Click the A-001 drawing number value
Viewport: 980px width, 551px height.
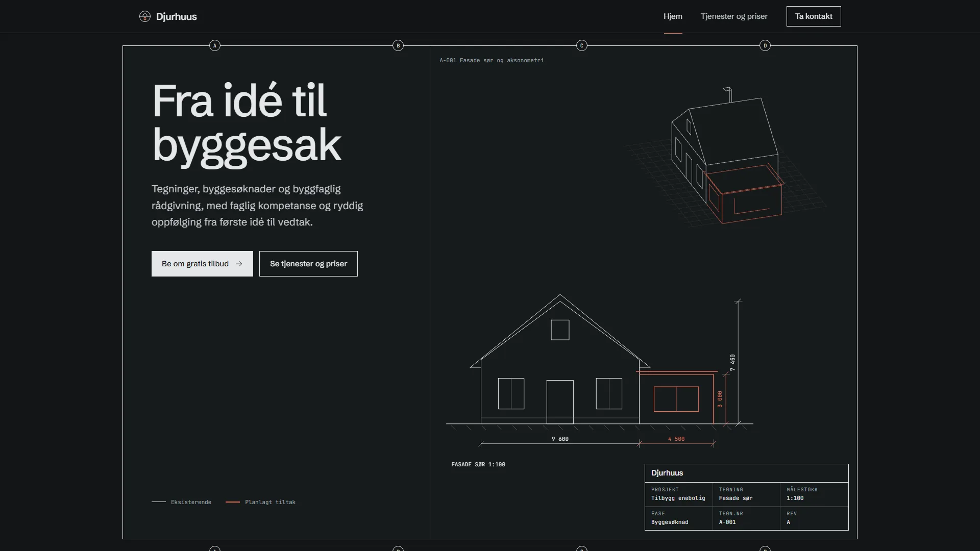coord(727,522)
